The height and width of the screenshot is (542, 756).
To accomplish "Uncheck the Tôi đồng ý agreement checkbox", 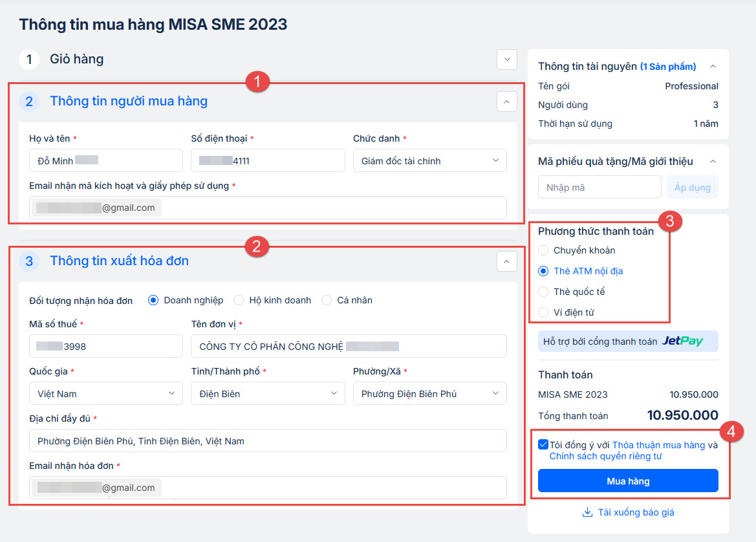I will pyautogui.click(x=543, y=445).
